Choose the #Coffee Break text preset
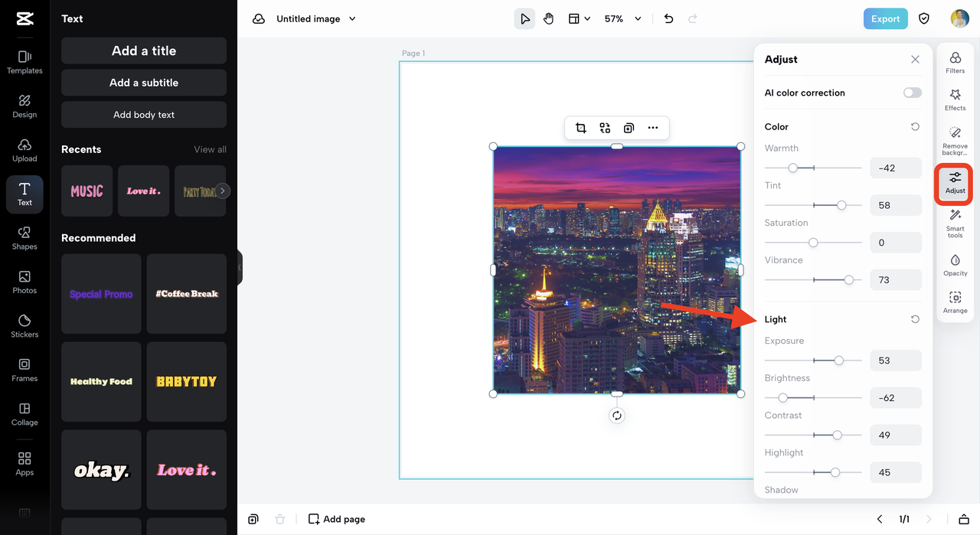Screen dimensions: 980x535 pos(187,294)
